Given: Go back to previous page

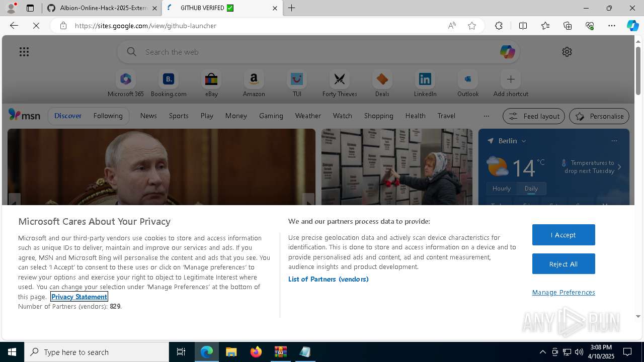Looking at the screenshot, I should (14, 26).
